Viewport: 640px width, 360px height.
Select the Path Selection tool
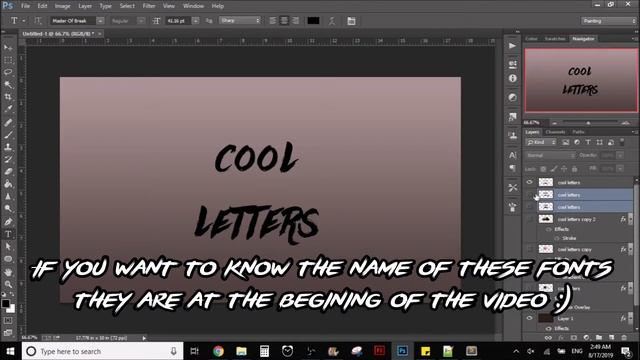click(8, 247)
